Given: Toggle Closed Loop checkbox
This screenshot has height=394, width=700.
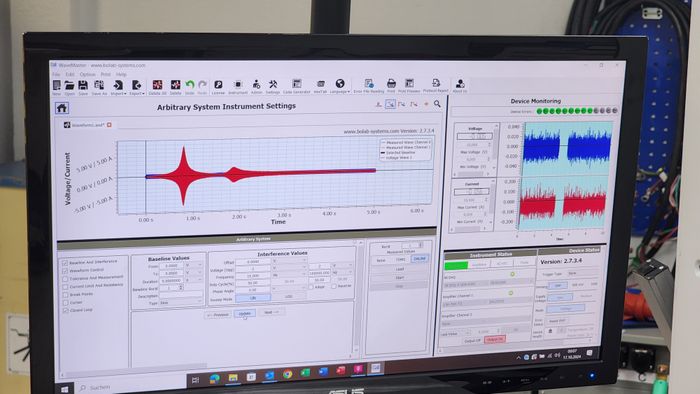Looking at the screenshot, I should coord(65,310).
